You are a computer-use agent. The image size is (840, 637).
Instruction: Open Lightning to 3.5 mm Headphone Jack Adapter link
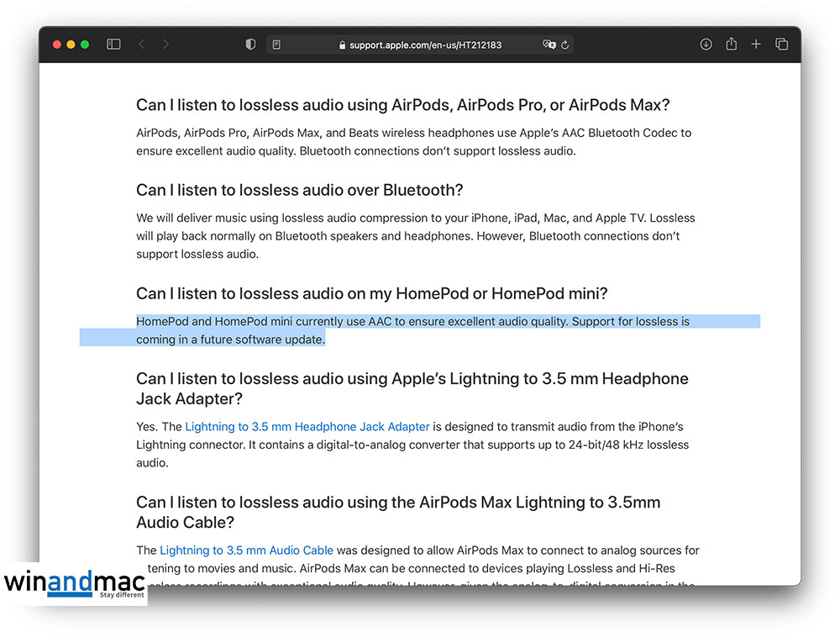(307, 426)
